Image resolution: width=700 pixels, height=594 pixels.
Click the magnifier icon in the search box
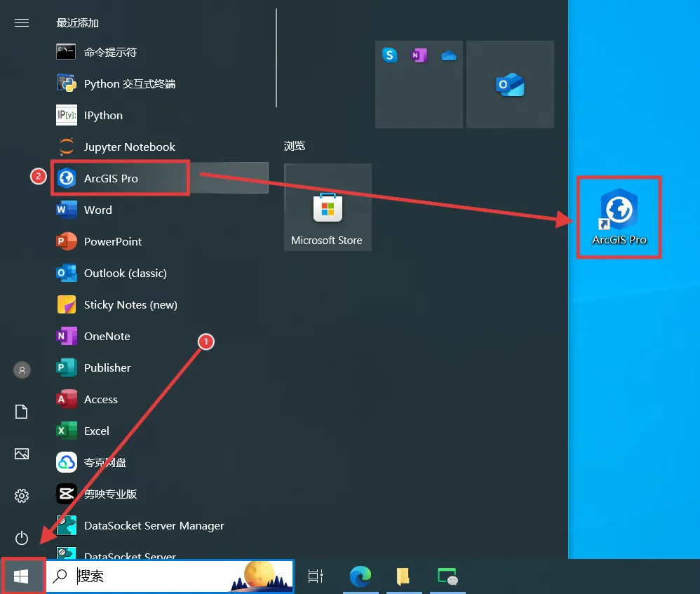(x=60, y=576)
